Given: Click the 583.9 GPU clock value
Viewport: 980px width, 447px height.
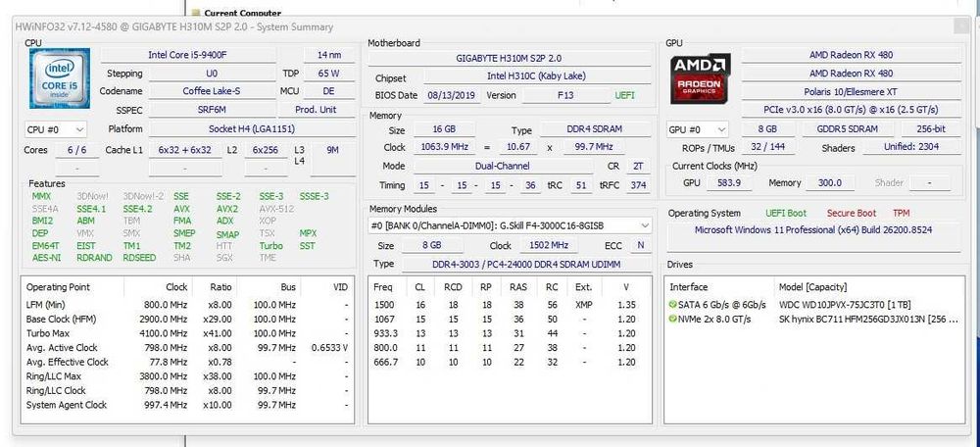Looking at the screenshot, I should coord(729,183).
